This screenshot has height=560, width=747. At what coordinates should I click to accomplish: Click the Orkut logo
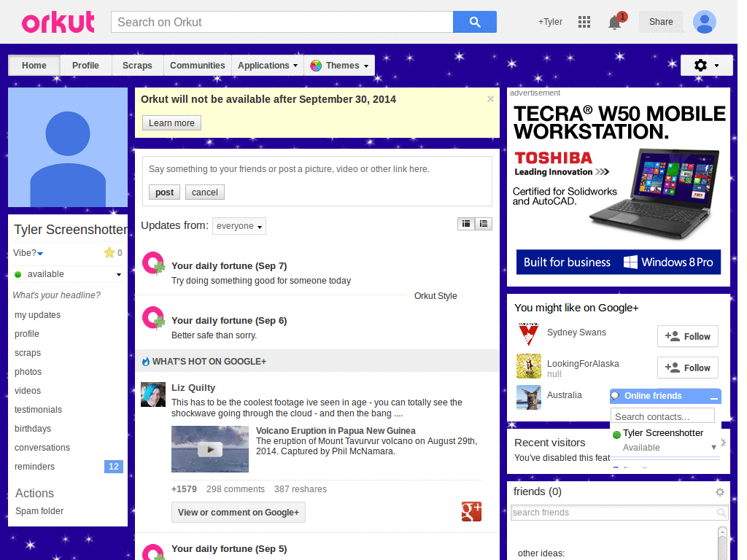click(x=58, y=23)
